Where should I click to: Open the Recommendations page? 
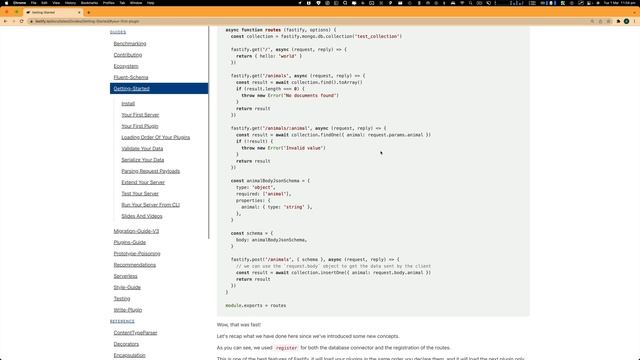pyautogui.click(x=135, y=265)
